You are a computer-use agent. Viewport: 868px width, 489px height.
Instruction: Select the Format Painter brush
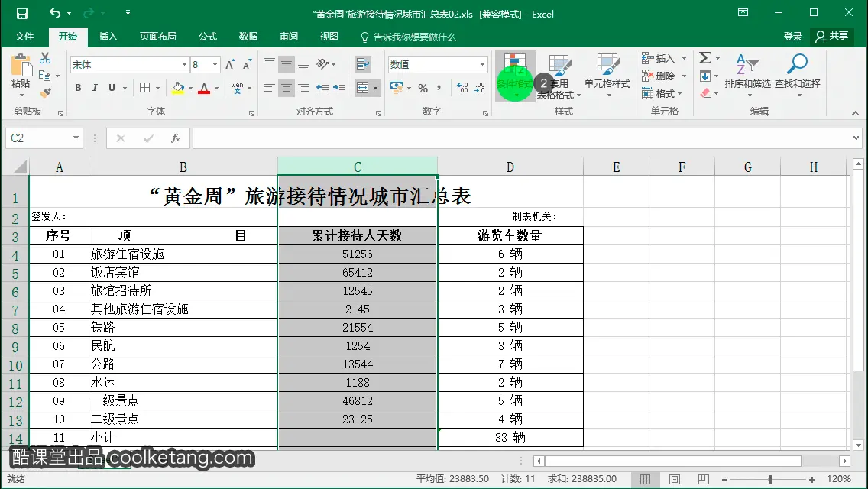pyautogui.click(x=46, y=92)
